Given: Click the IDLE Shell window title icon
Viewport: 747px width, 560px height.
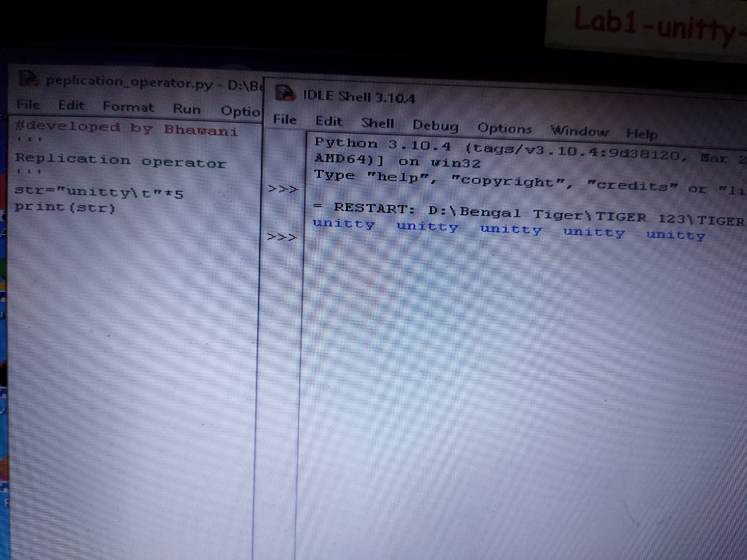Looking at the screenshot, I should [x=285, y=93].
